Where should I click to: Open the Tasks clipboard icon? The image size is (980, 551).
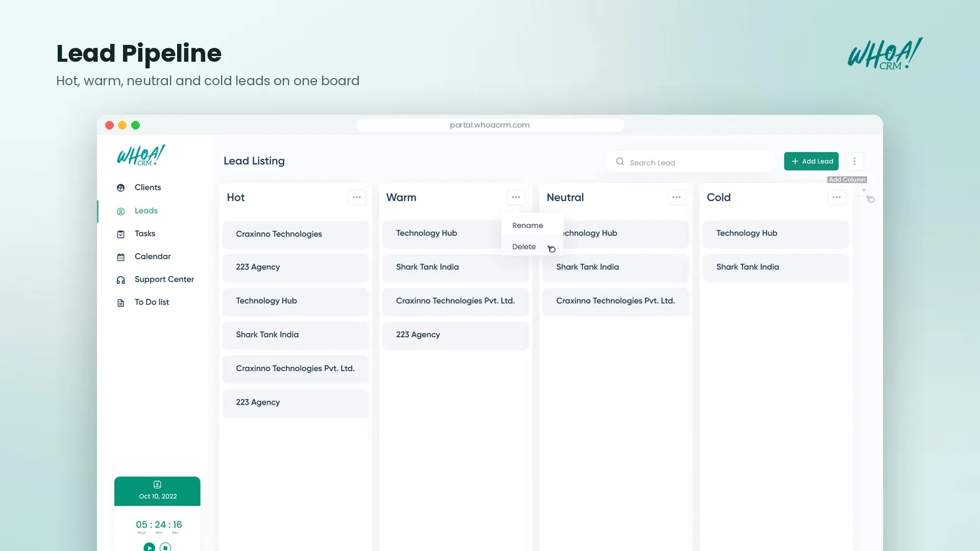pos(120,234)
